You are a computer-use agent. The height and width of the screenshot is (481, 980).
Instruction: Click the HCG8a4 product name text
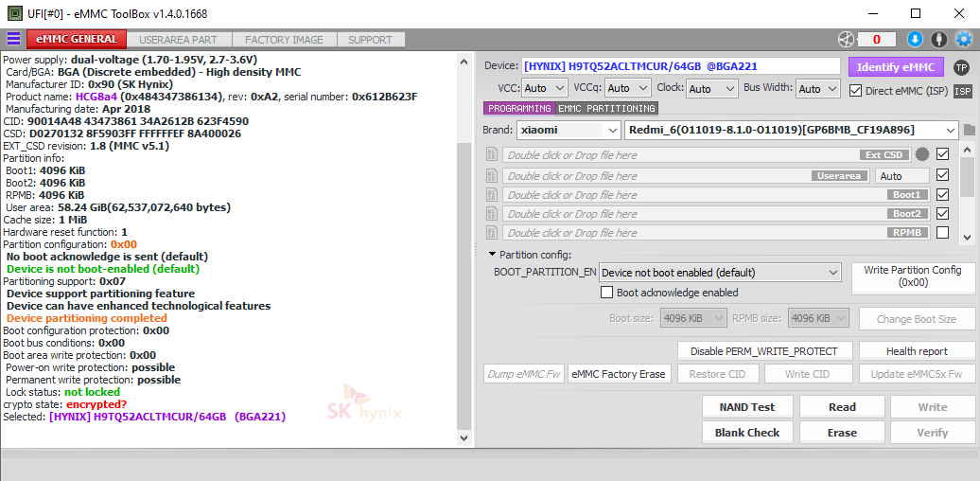click(96, 97)
